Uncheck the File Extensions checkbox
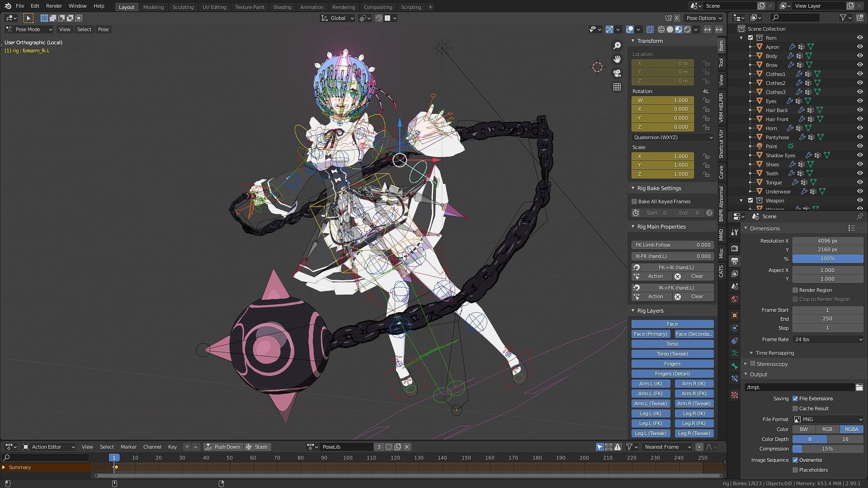The height and width of the screenshot is (488, 868). pos(795,399)
